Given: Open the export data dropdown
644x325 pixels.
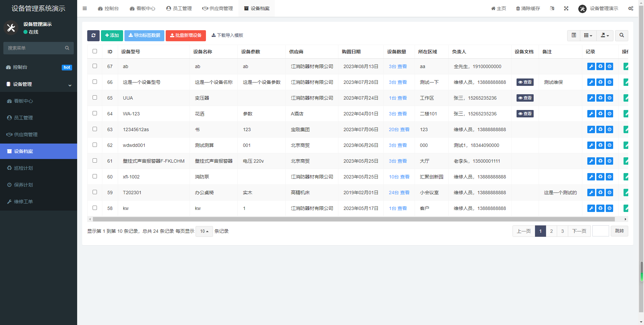Looking at the screenshot, I should click(x=605, y=36).
